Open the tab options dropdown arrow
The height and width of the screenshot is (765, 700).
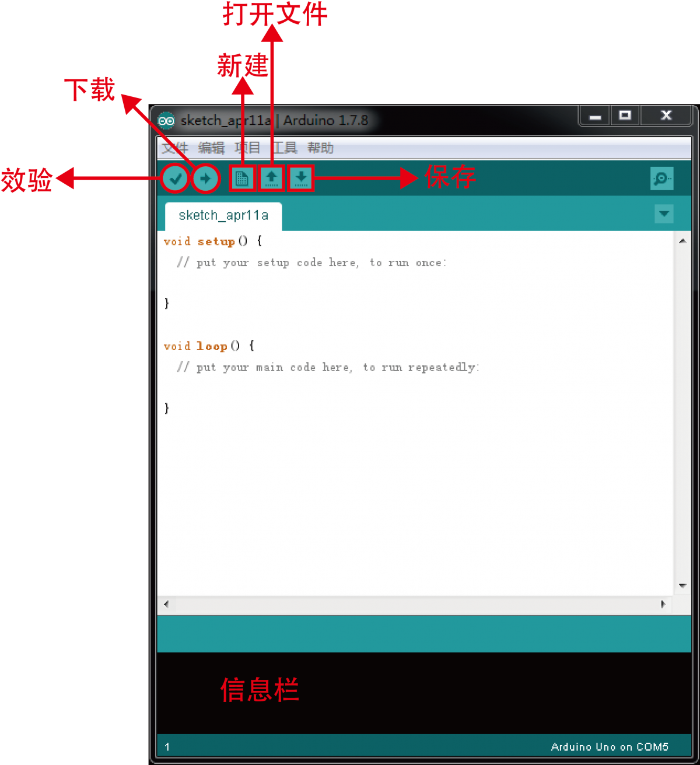pyautogui.click(x=664, y=214)
